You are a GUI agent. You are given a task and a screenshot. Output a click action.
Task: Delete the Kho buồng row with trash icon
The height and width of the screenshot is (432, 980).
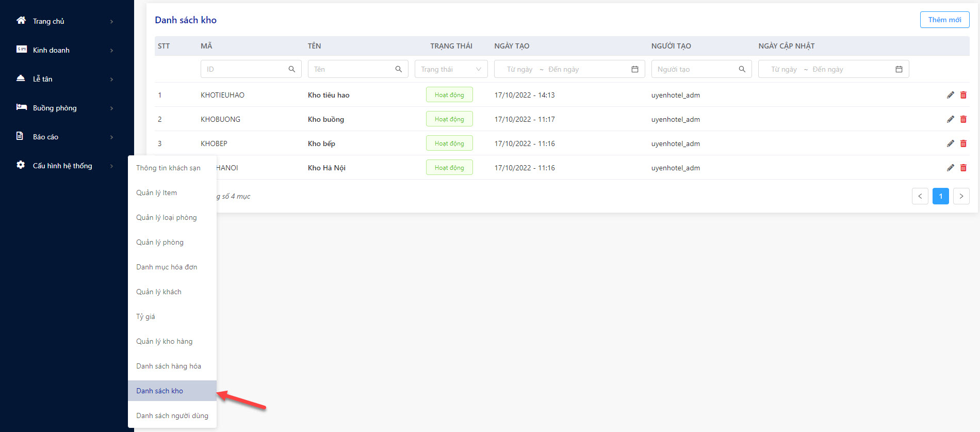[963, 119]
